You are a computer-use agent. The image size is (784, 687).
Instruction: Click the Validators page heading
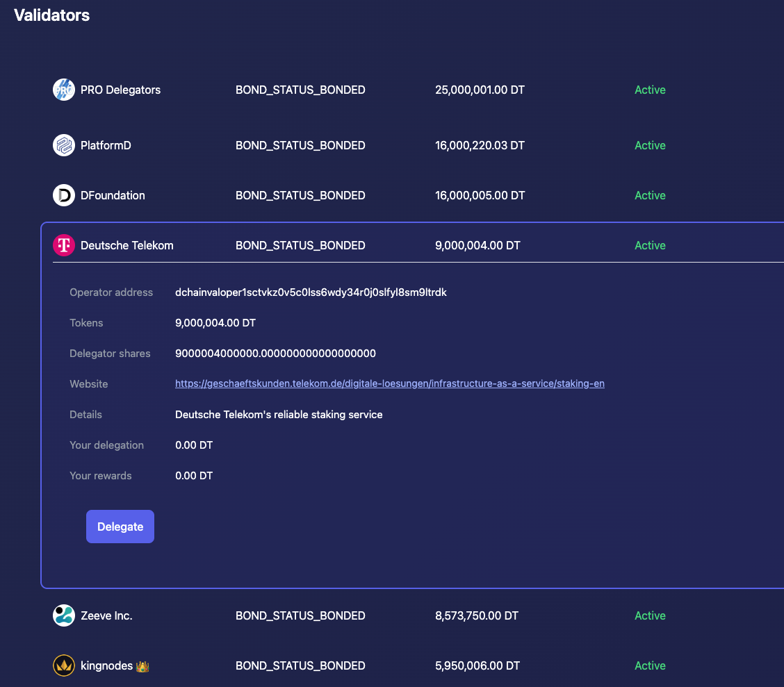coord(51,15)
